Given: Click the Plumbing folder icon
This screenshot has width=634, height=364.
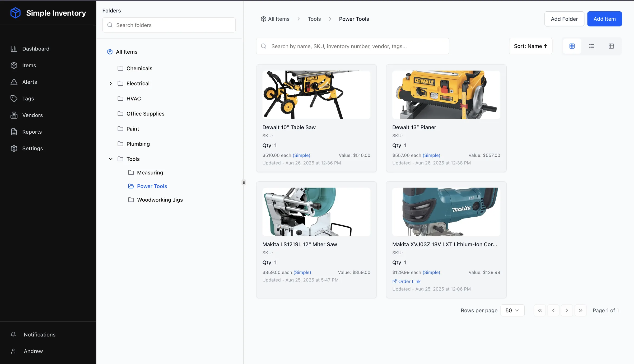Looking at the screenshot, I should pos(120,144).
